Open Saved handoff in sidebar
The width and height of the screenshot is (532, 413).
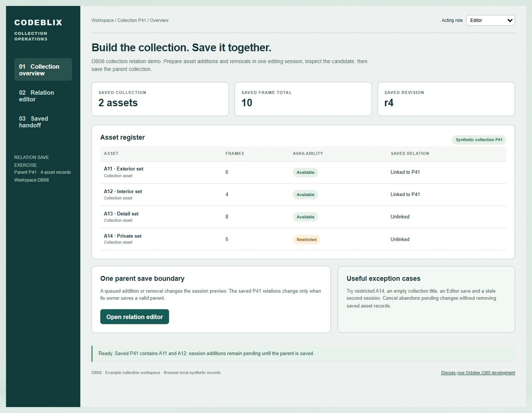[x=43, y=122]
